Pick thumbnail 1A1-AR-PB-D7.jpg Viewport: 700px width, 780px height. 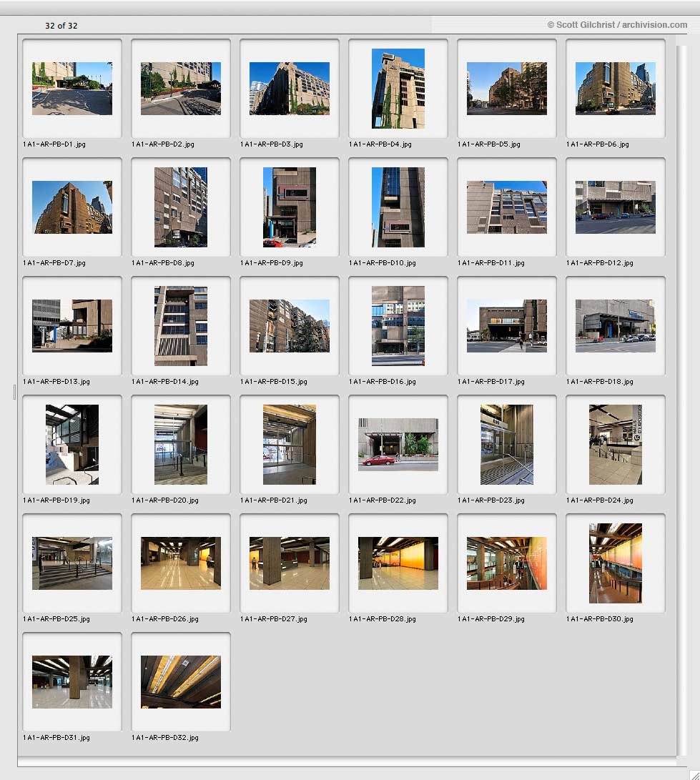coord(72,207)
